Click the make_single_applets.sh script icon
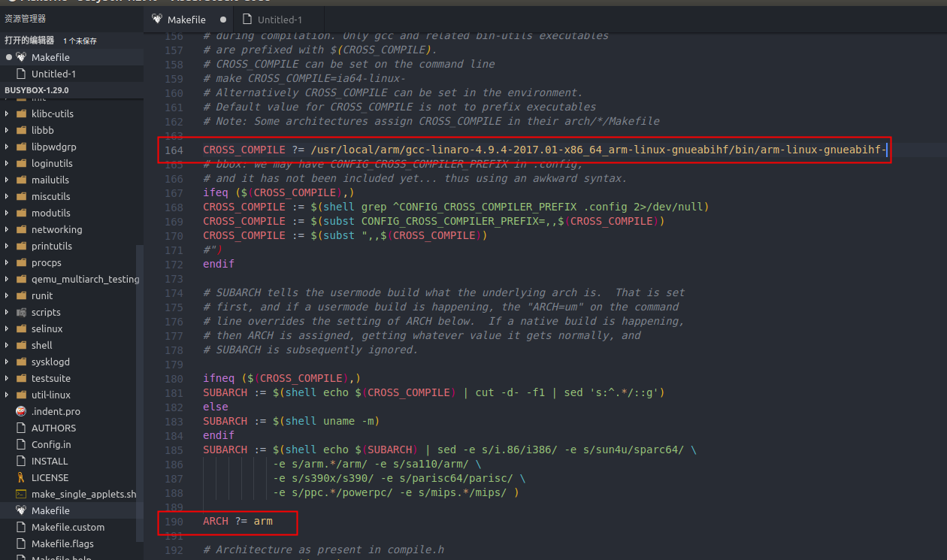 point(20,494)
